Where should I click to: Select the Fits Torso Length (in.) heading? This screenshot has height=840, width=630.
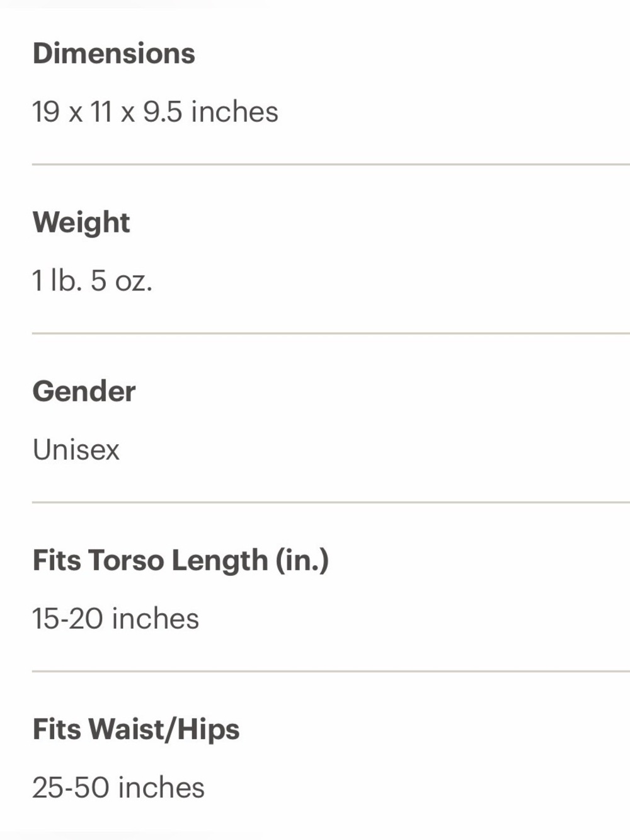(181, 561)
